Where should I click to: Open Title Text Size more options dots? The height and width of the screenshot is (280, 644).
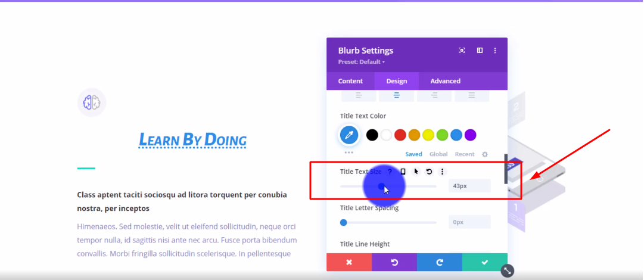click(442, 172)
